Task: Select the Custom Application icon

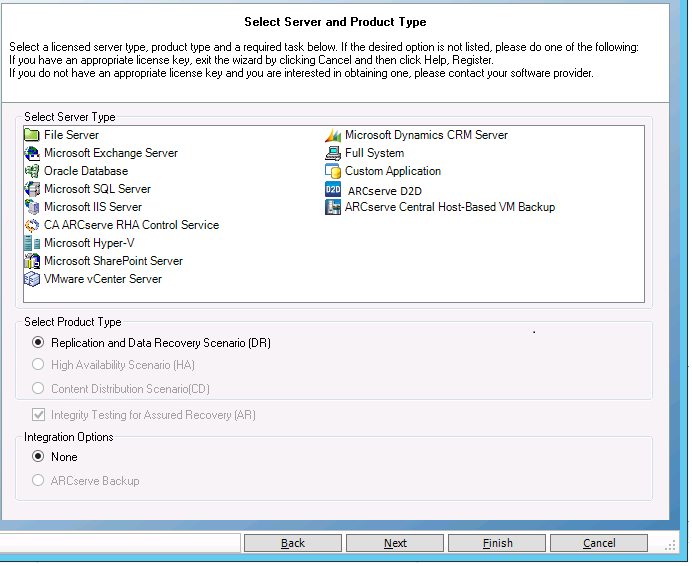Action: point(334,171)
